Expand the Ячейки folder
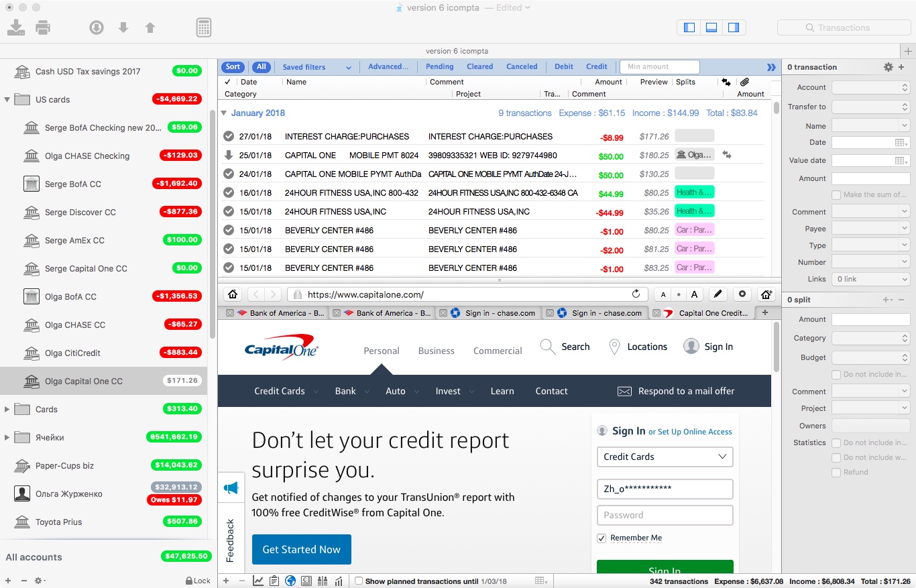The width and height of the screenshot is (916, 588). point(7,437)
